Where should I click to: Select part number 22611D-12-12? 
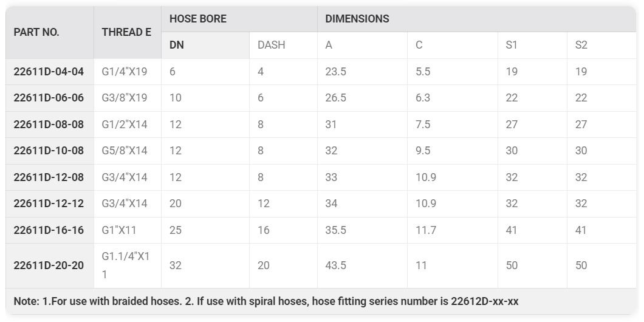pos(49,204)
